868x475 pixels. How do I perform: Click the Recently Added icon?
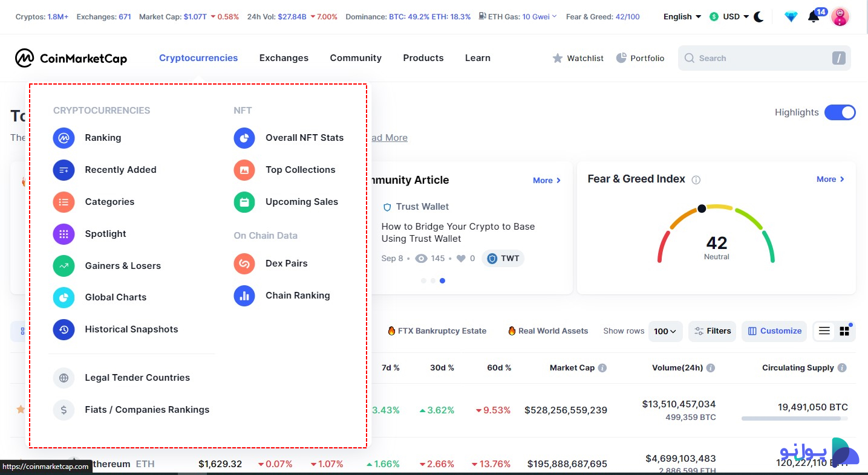[64, 170]
